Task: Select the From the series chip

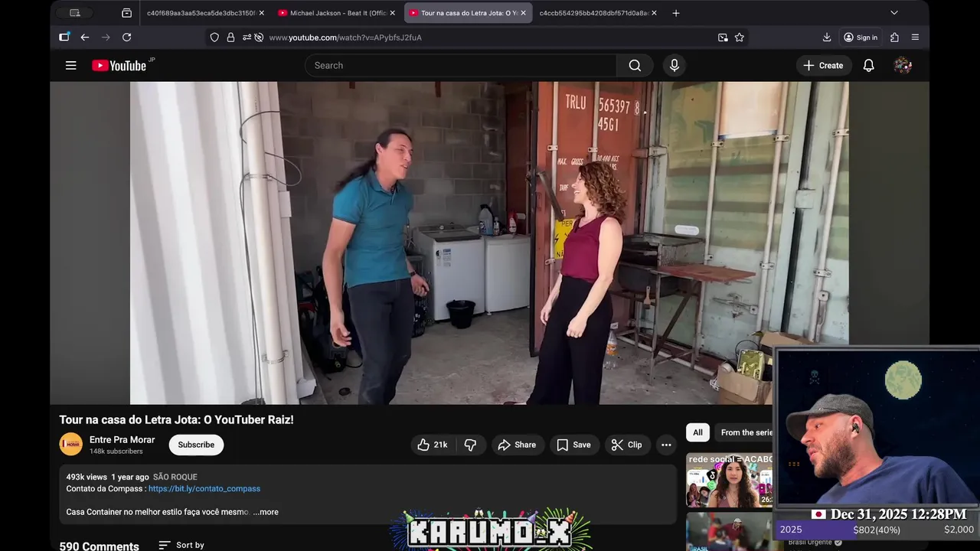Action: click(x=745, y=432)
